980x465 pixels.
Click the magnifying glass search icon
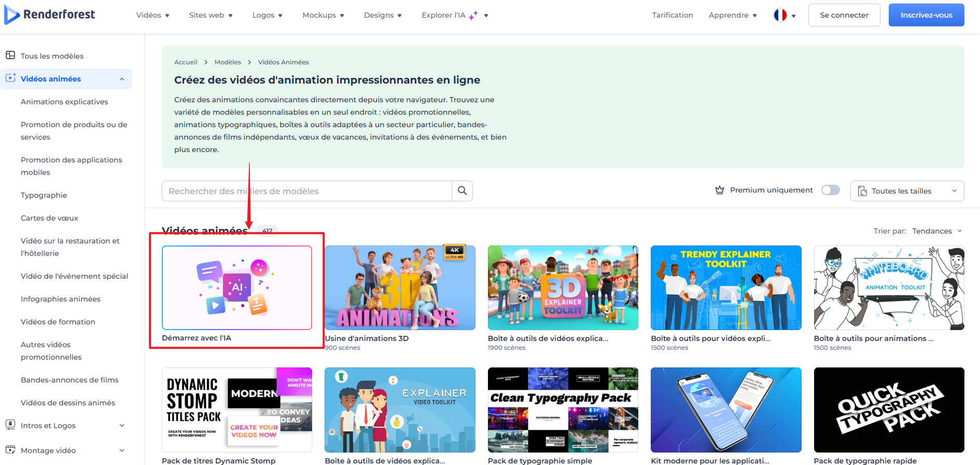[x=462, y=191]
